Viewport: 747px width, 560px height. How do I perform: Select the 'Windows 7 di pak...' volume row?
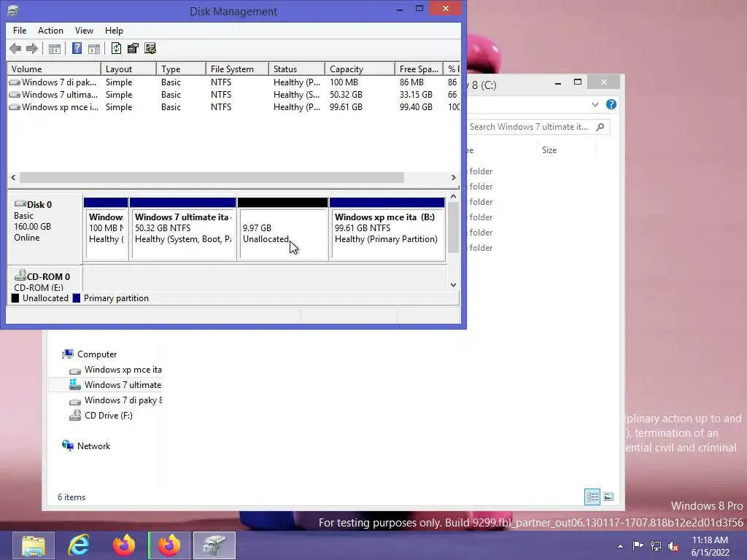point(233,82)
